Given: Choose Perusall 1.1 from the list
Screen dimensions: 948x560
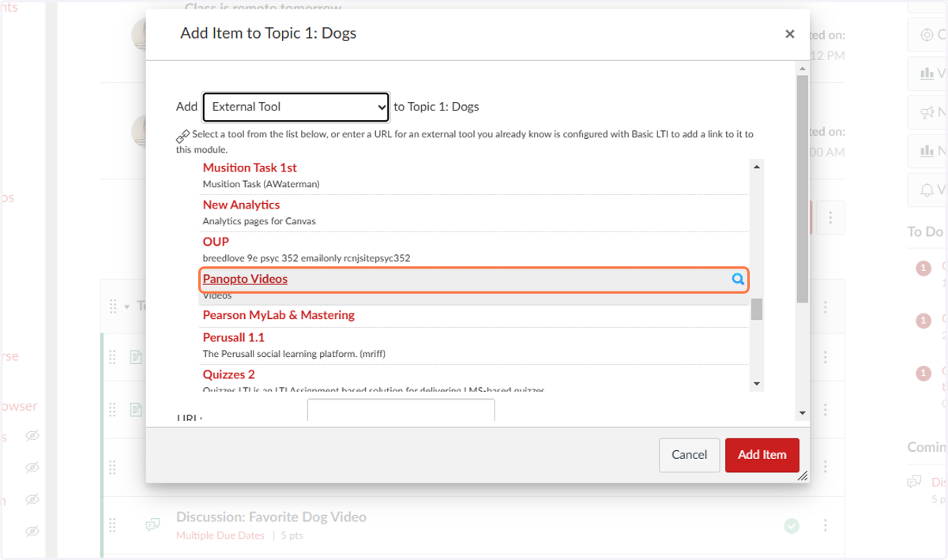Looking at the screenshot, I should coord(234,337).
